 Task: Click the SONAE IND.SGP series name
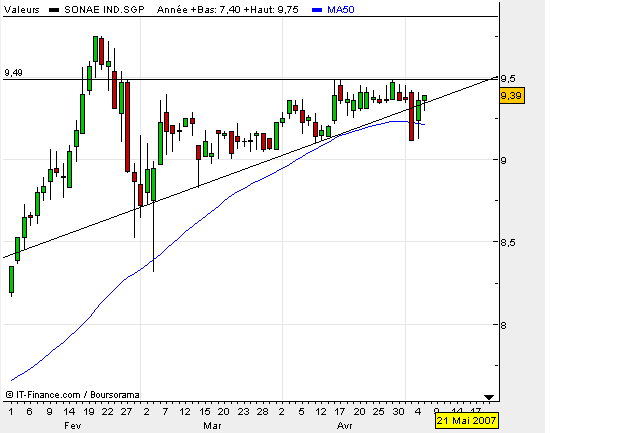pos(104,10)
